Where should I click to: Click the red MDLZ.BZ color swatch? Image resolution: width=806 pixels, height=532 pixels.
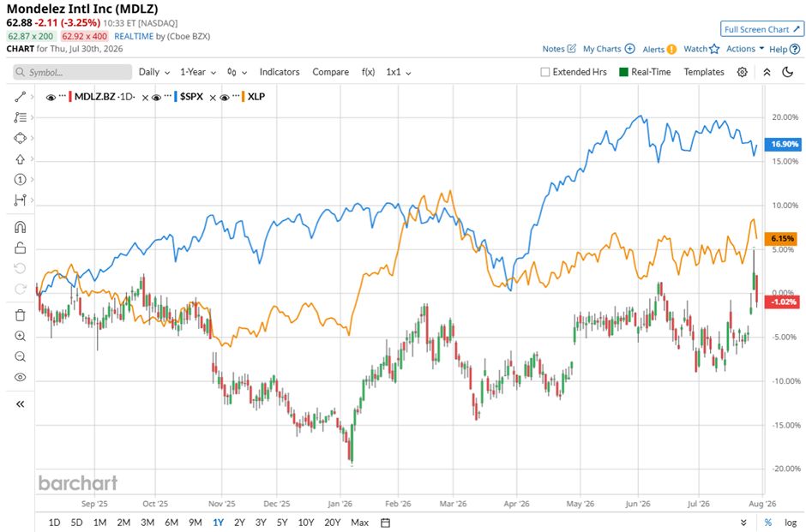(x=70, y=97)
